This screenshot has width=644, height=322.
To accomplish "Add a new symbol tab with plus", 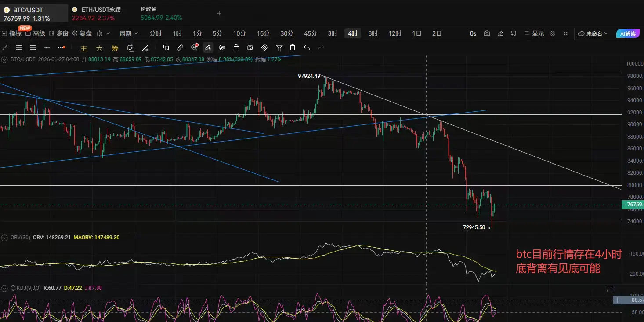I will click(219, 13).
